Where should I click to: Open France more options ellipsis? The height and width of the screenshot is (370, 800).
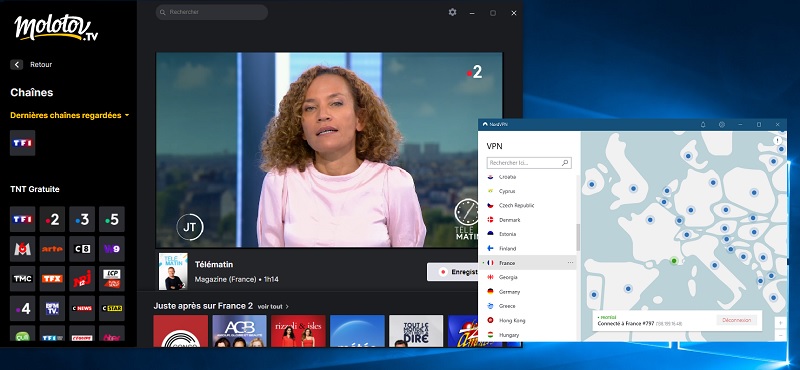pos(570,263)
